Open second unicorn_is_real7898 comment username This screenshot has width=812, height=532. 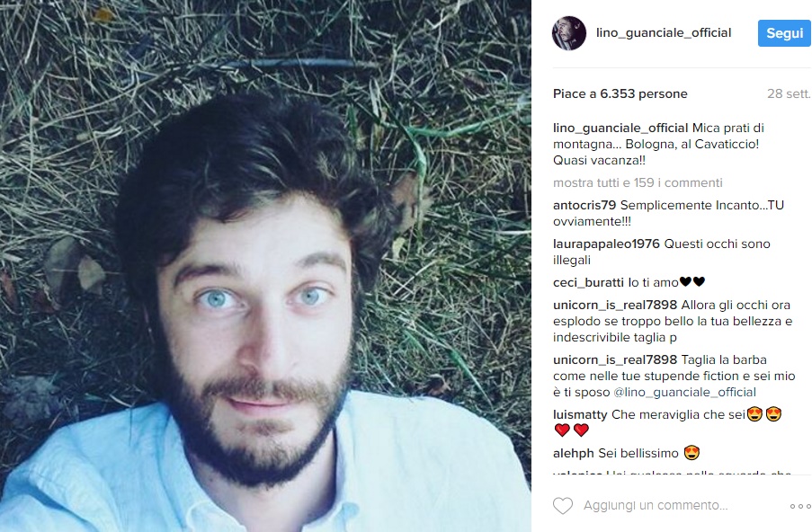[615, 359]
